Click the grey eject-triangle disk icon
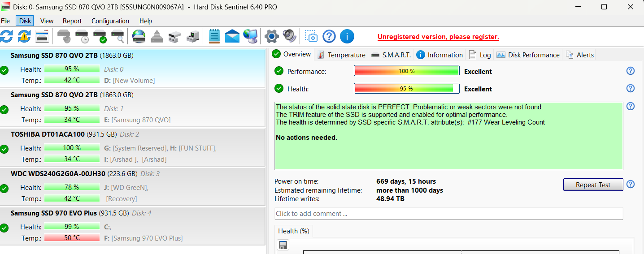Viewport: 644px width, 254px height. coord(157,36)
